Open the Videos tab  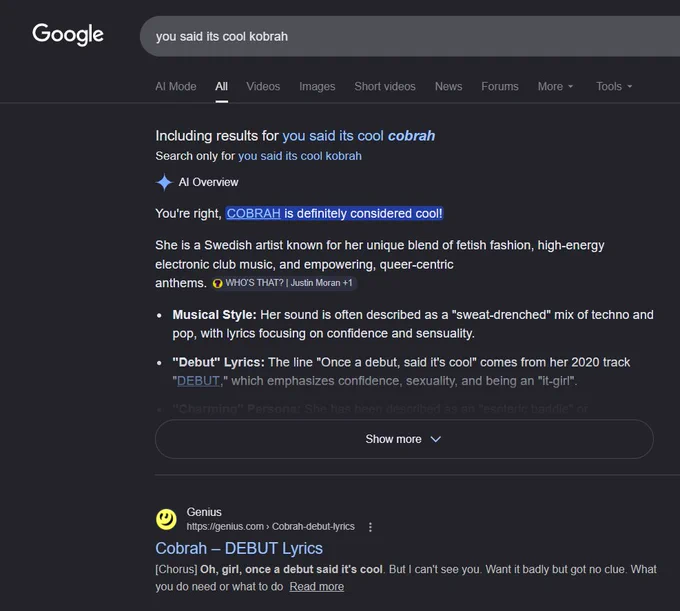(x=263, y=86)
